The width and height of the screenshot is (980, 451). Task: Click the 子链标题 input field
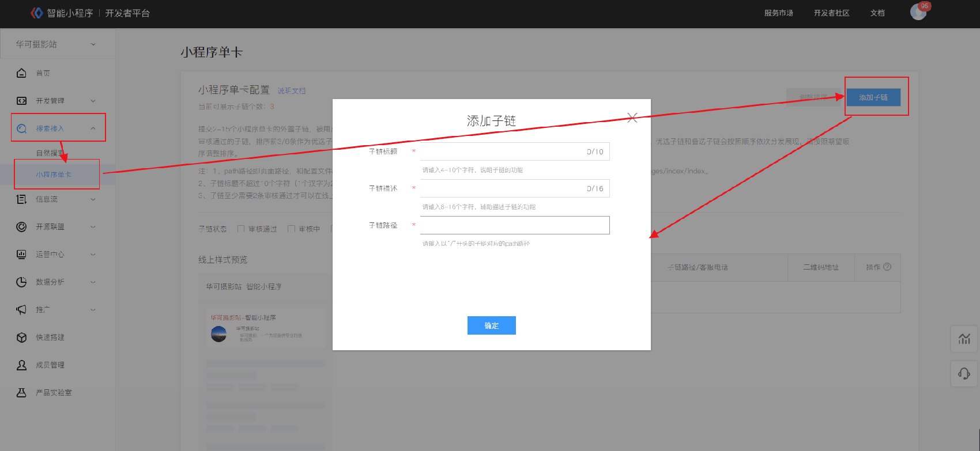click(x=502, y=151)
